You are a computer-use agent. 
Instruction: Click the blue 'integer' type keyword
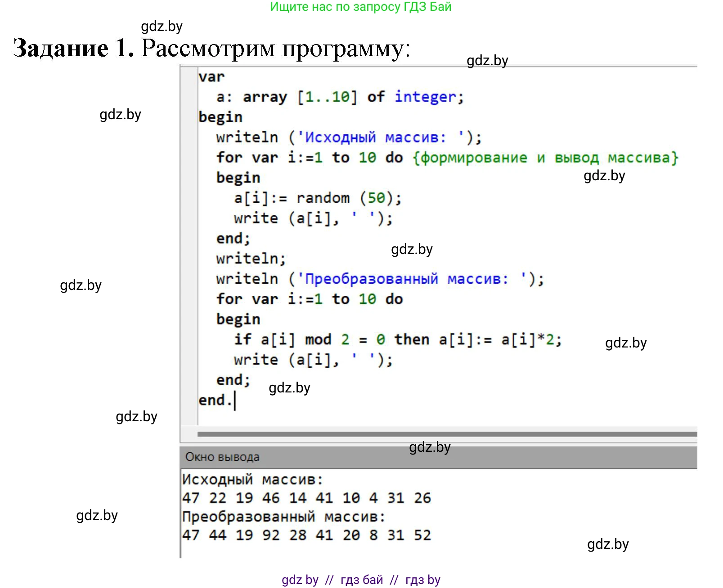coord(425,97)
